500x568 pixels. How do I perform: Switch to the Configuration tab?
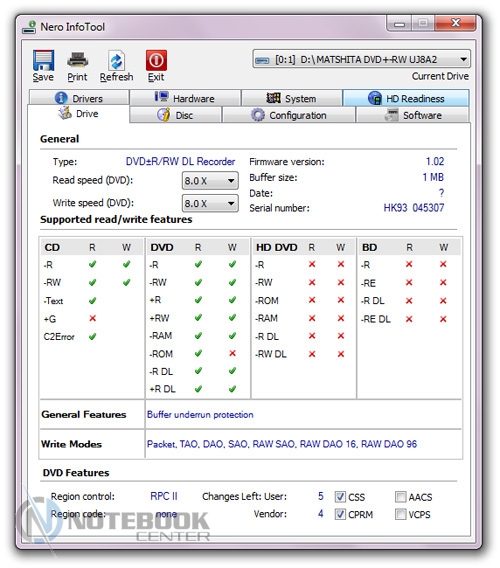click(x=289, y=115)
